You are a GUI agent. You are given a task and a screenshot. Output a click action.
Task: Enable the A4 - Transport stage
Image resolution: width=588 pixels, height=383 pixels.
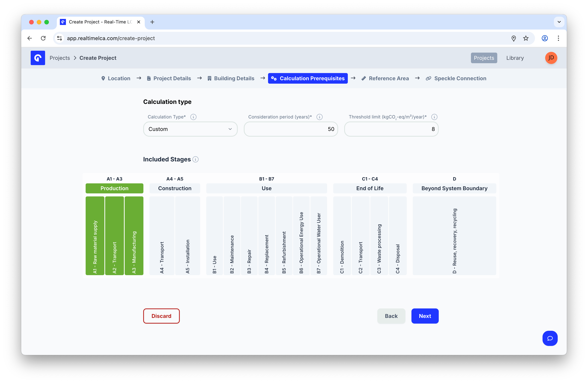click(x=162, y=236)
